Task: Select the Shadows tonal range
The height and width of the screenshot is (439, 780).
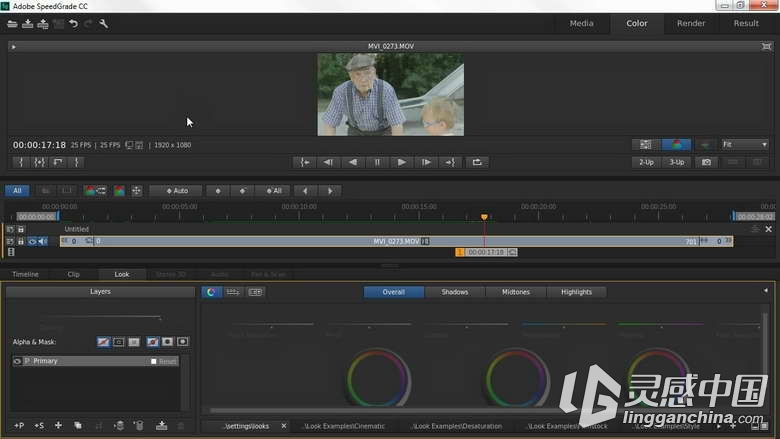Action: [455, 292]
